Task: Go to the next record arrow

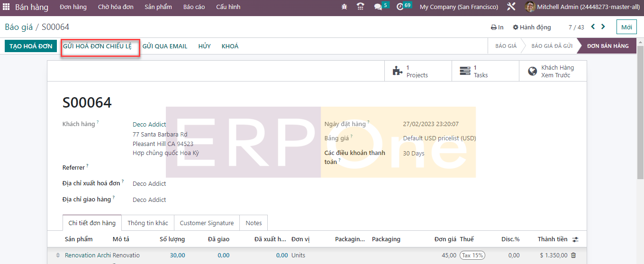Action: [x=603, y=27]
